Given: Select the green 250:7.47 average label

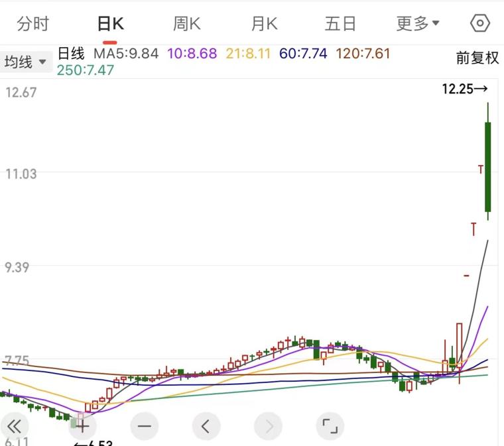Looking at the screenshot, I should 86,70.
